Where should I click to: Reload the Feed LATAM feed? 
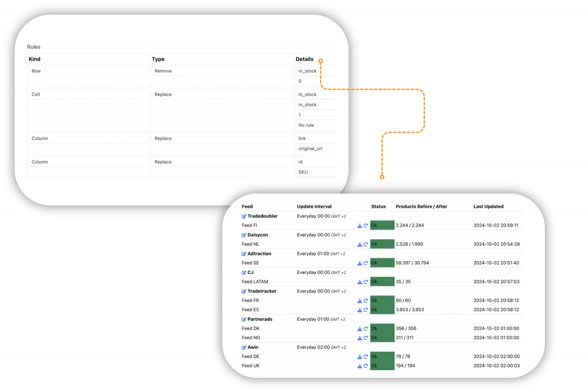[x=365, y=282]
